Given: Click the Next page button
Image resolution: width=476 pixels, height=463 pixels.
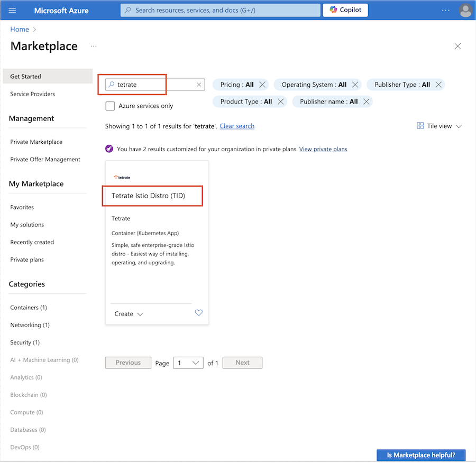Looking at the screenshot, I should (242, 363).
